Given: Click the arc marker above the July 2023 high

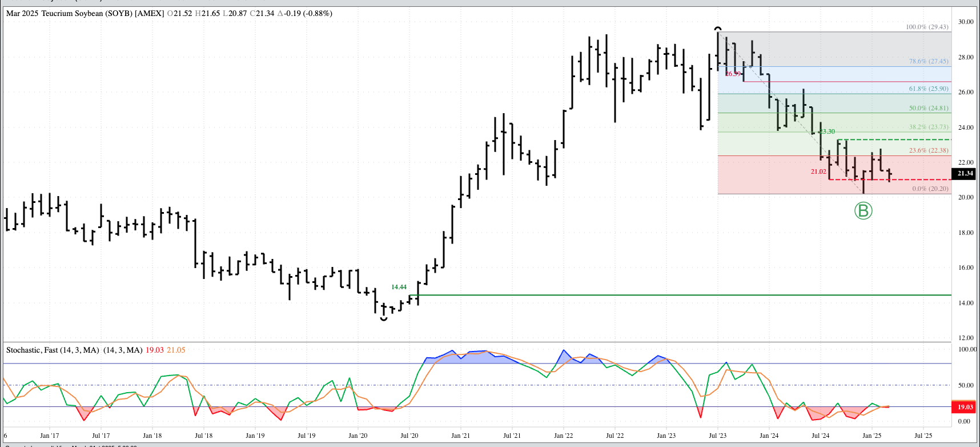Looking at the screenshot, I should point(718,29).
